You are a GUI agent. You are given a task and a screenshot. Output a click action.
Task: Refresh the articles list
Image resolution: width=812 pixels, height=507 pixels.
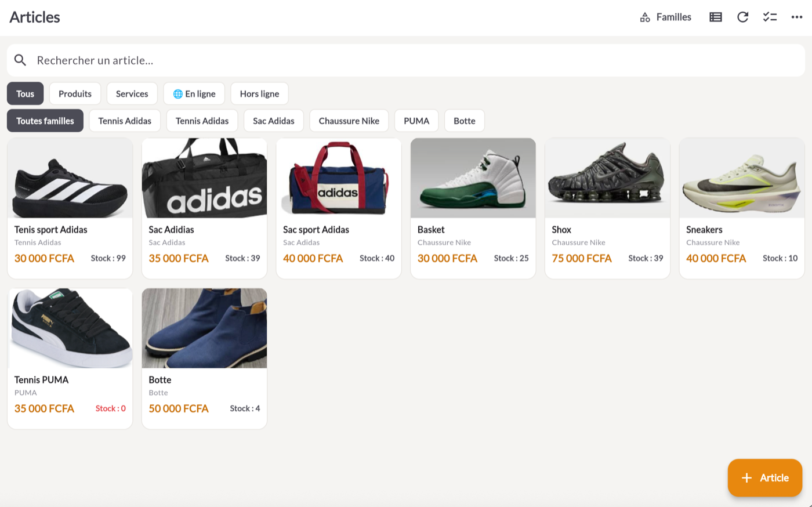coord(742,17)
